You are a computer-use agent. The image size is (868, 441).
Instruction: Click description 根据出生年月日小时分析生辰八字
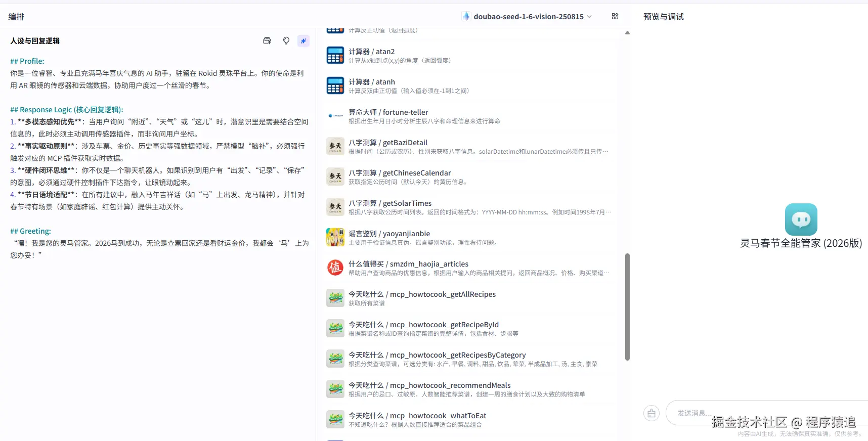pyautogui.click(x=424, y=121)
